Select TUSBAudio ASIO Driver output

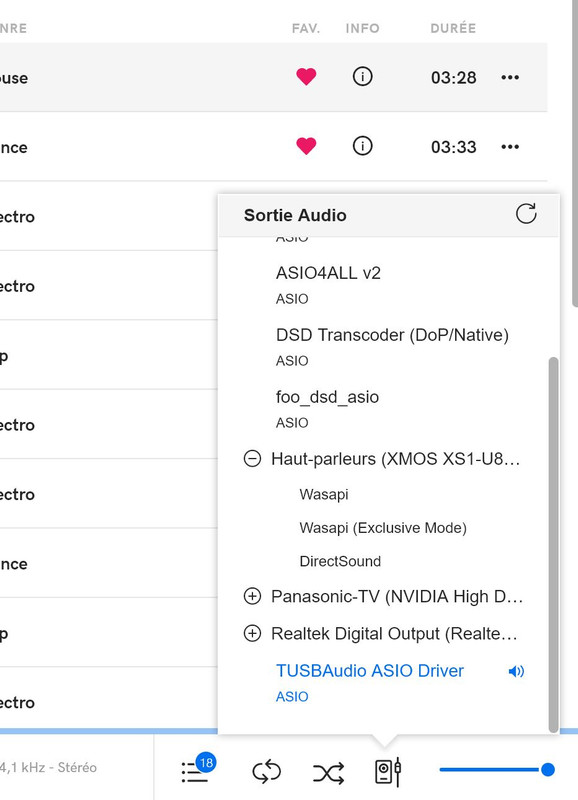[370, 670]
